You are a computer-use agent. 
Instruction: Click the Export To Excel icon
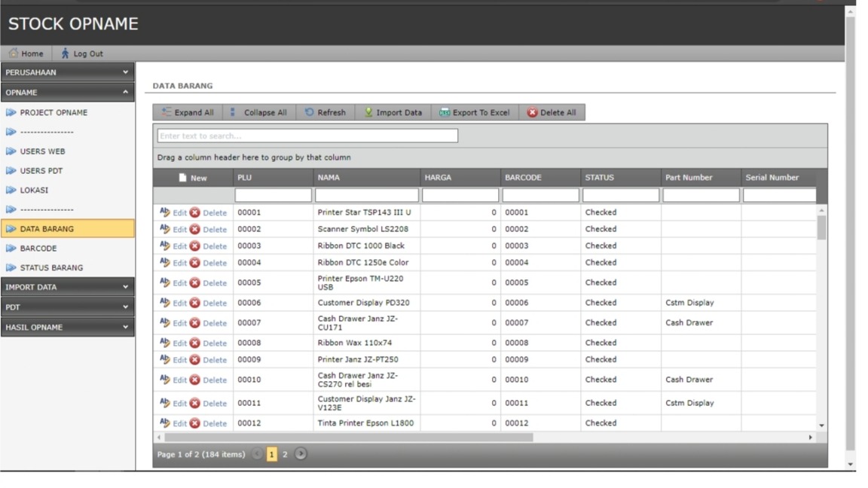pos(444,112)
